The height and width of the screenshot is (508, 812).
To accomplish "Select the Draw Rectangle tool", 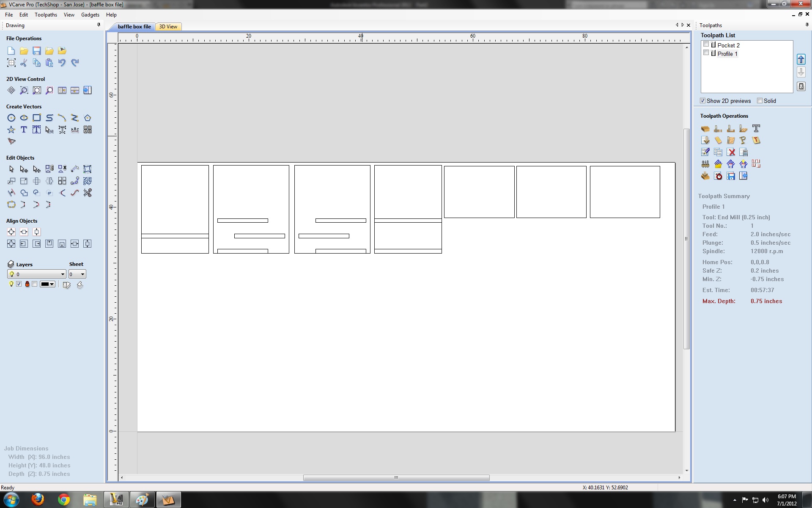I will click(x=37, y=118).
